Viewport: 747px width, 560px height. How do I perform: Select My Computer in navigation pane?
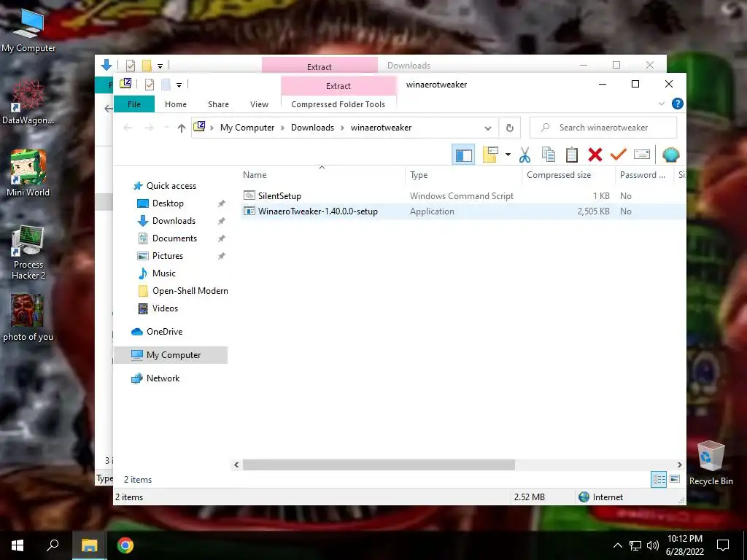tap(171, 355)
